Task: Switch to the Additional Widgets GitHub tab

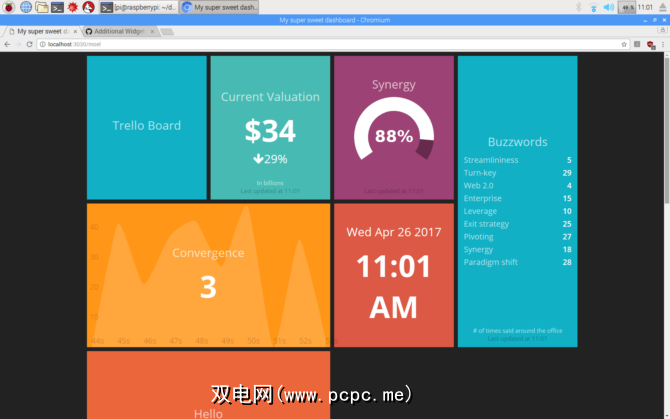Action: [x=119, y=31]
